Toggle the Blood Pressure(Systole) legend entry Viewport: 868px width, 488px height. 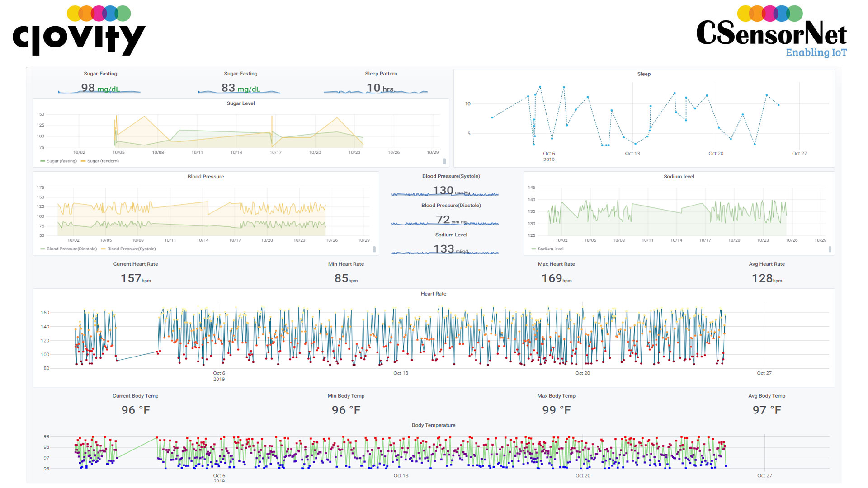pyautogui.click(x=128, y=249)
